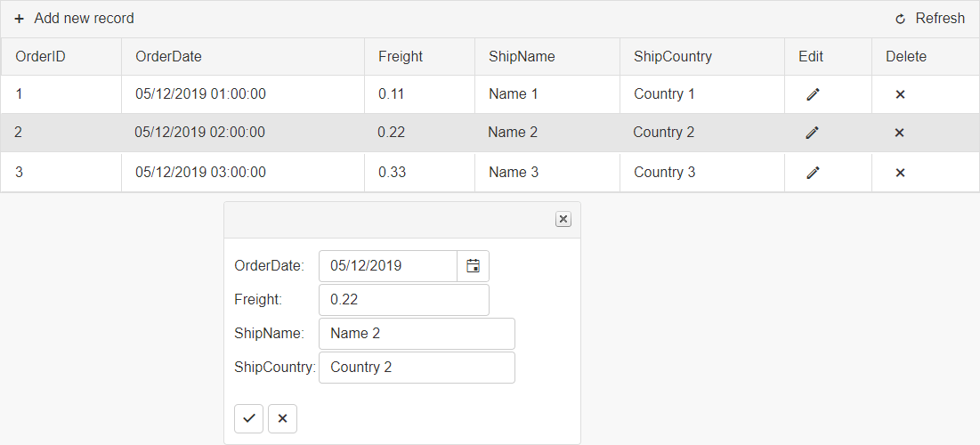Confirm changes with the checkmark button
Viewport: 980px width, 445px height.
[248, 419]
